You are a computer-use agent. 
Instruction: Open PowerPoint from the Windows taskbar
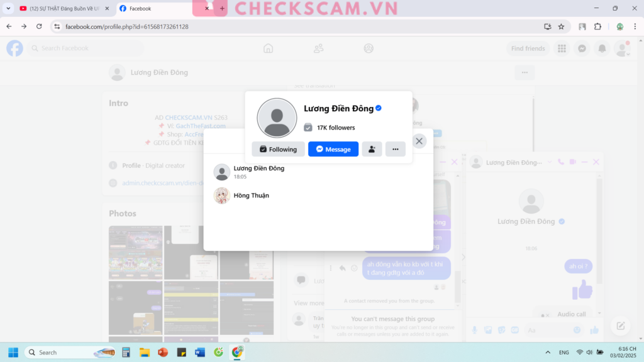pos(163,352)
